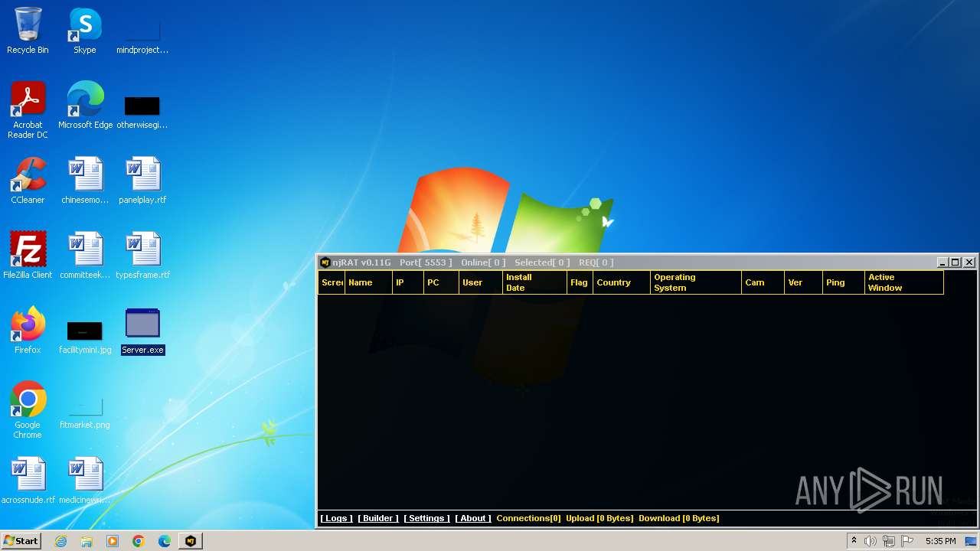Open njRAT Settings

click(x=426, y=518)
